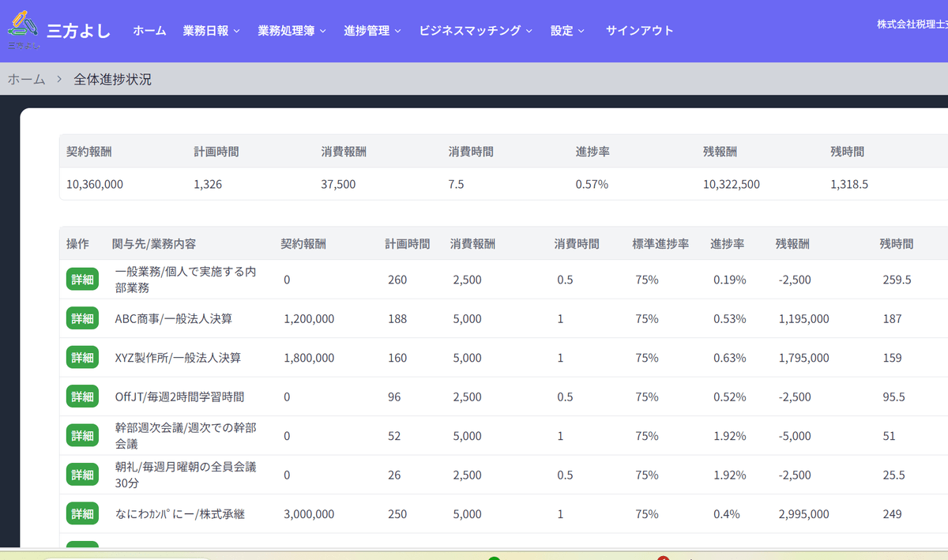The image size is (948, 560).
Task: Open 詳細 for OffJT learning time row
Action: 82,397
